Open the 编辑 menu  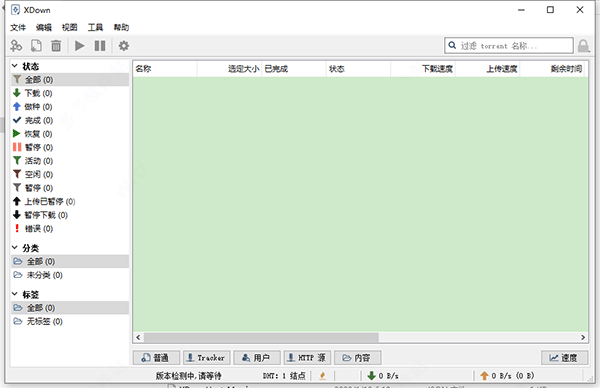44,28
